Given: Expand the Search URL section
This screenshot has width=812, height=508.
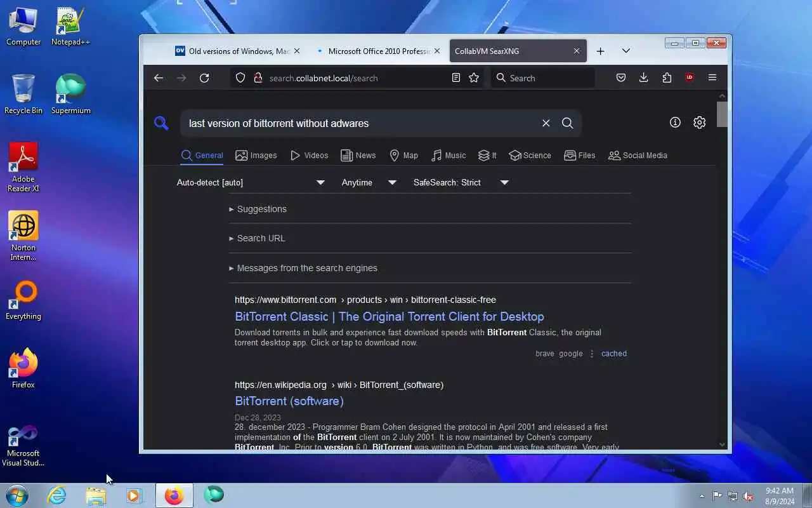Looking at the screenshot, I should (429, 238).
